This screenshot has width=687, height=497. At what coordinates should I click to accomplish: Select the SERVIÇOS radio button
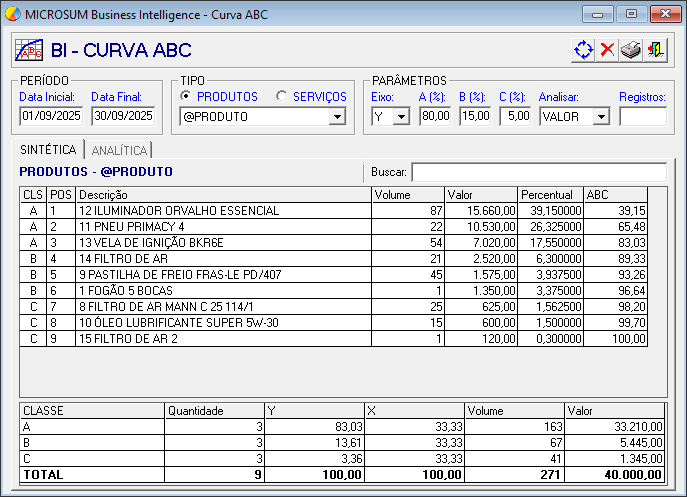coord(282,96)
